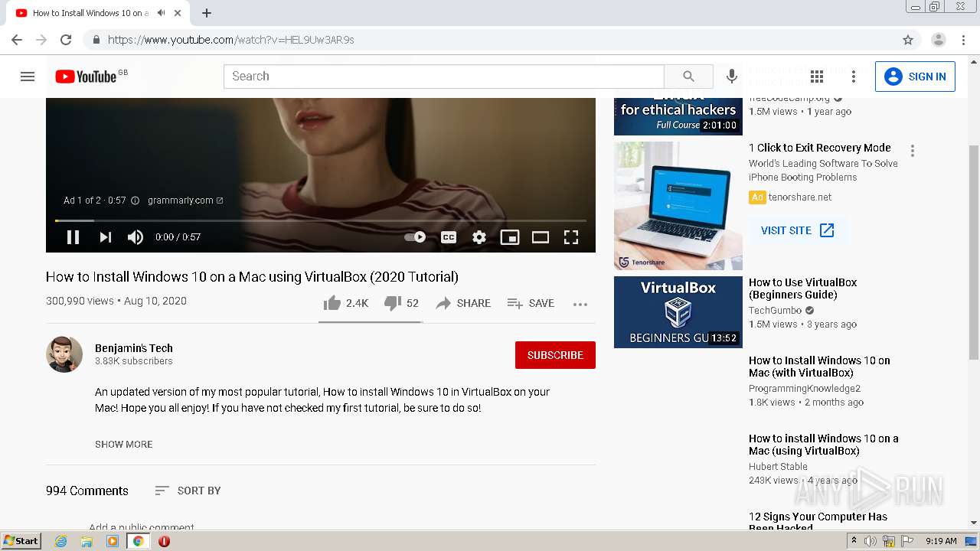Mute tab via speaker icon
This screenshot has width=980, height=551.
point(161,13)
